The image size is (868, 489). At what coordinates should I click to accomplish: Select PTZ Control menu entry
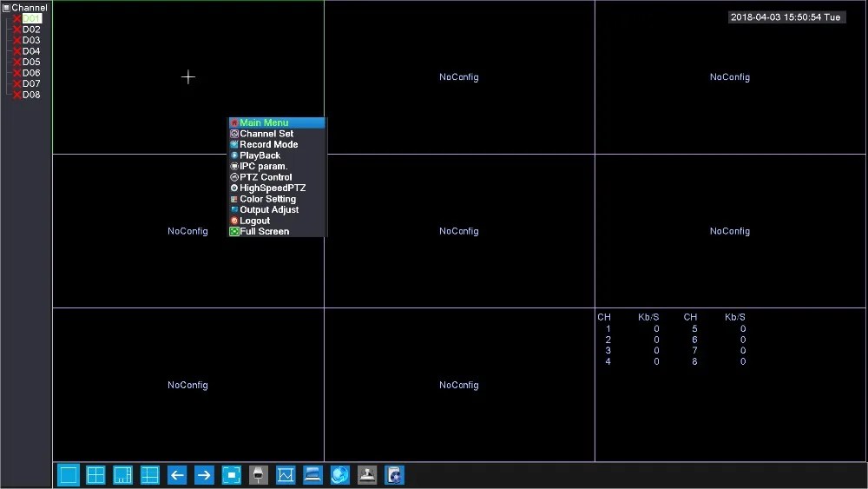[277, 177]
